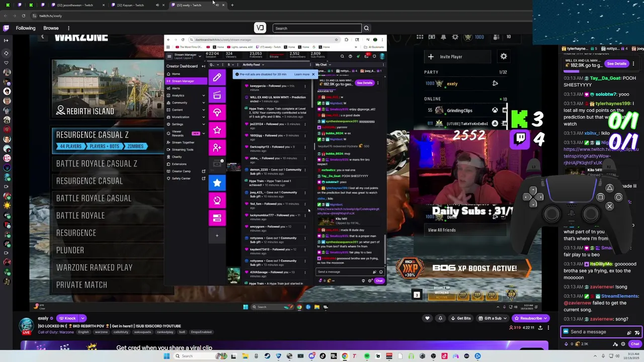Open Alerts in the Creator Dashboard sidebar
This screenshot has width=644, height=362.
tap(176, 88)
